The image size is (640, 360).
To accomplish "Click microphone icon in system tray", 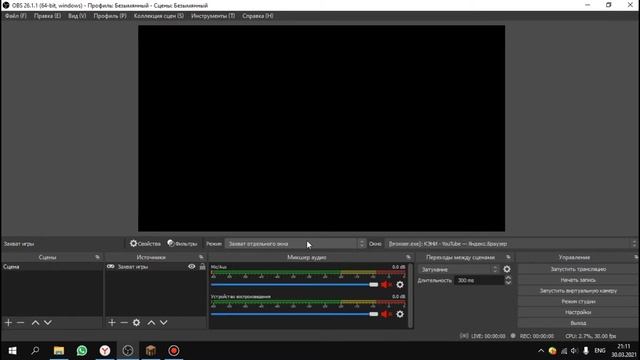I will 586,351.
